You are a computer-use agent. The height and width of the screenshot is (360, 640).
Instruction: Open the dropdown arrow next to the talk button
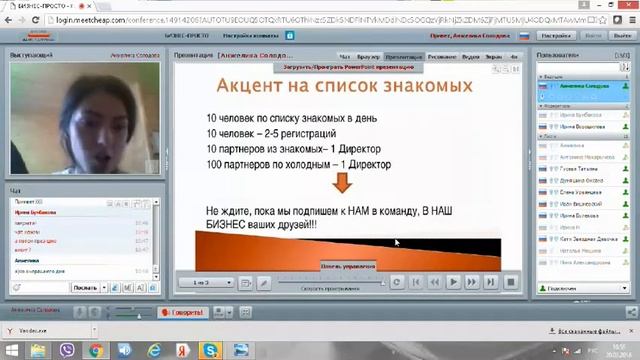tap(229, 313)
